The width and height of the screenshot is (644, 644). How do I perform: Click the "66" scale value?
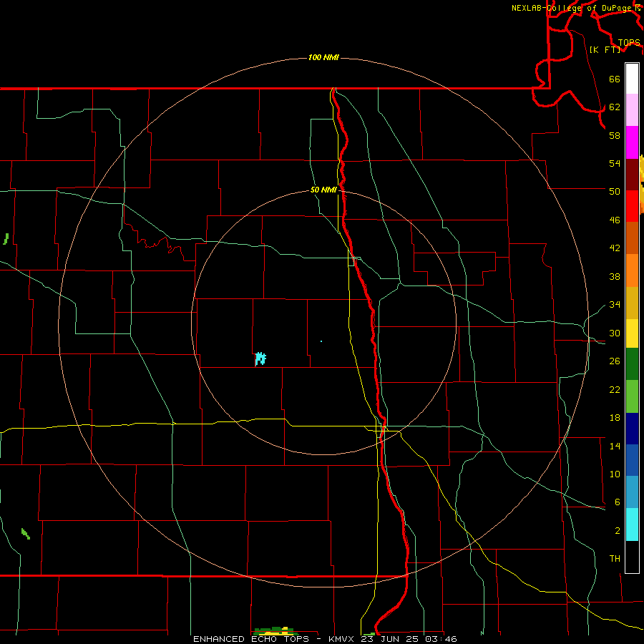coord(615,79)
